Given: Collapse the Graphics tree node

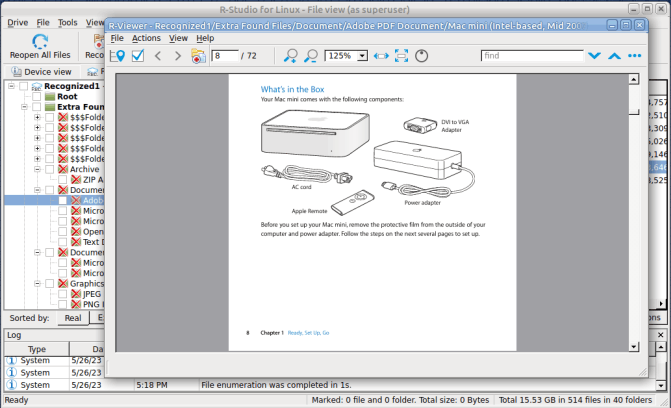Looking at the screenshot, I should click(x=37, y=283).
